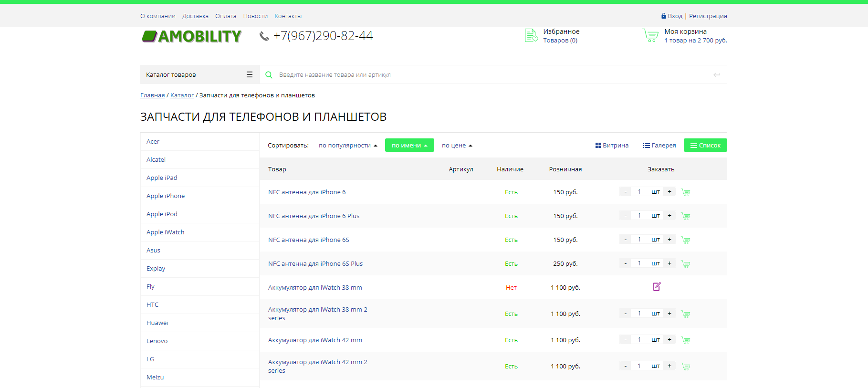Sort products по цене

pyautogui.click(x=457, y=146)
